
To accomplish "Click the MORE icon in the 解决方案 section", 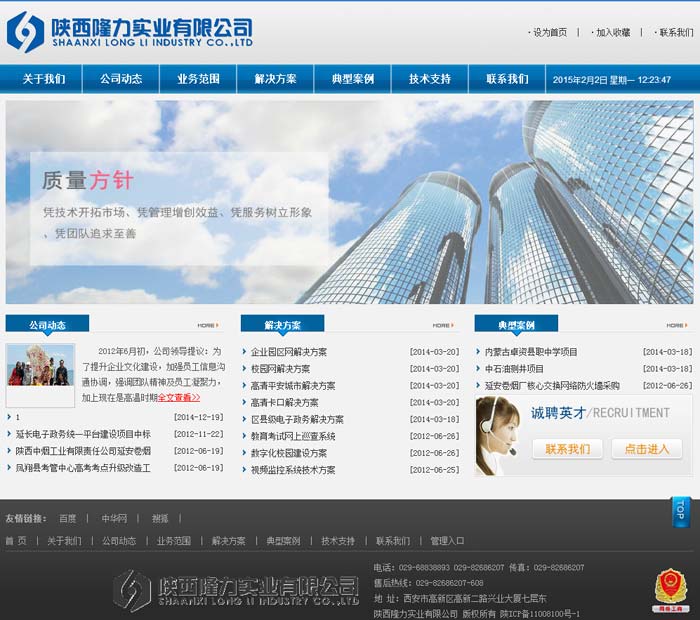I will pos(443,325).
